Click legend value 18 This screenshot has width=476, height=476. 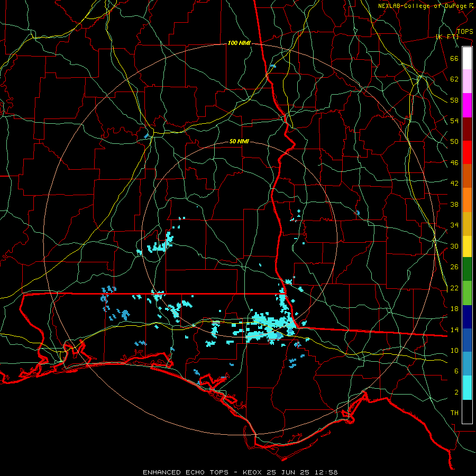(x=454, y=309)
